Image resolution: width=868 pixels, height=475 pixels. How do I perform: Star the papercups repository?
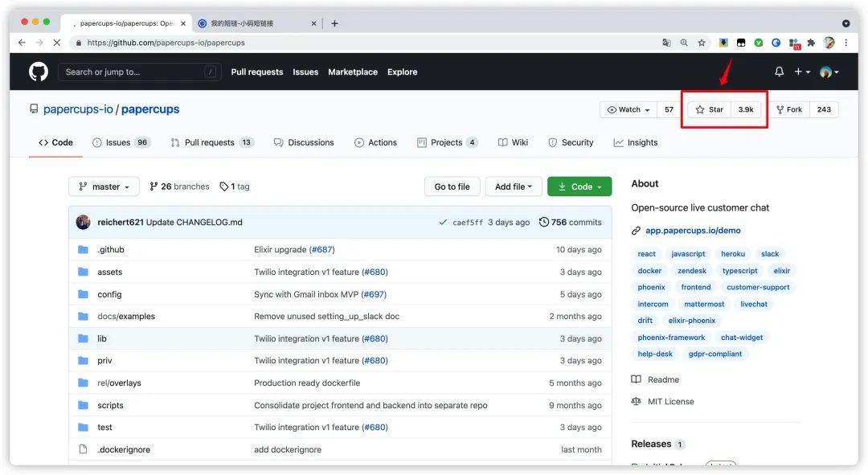[709, 109]
